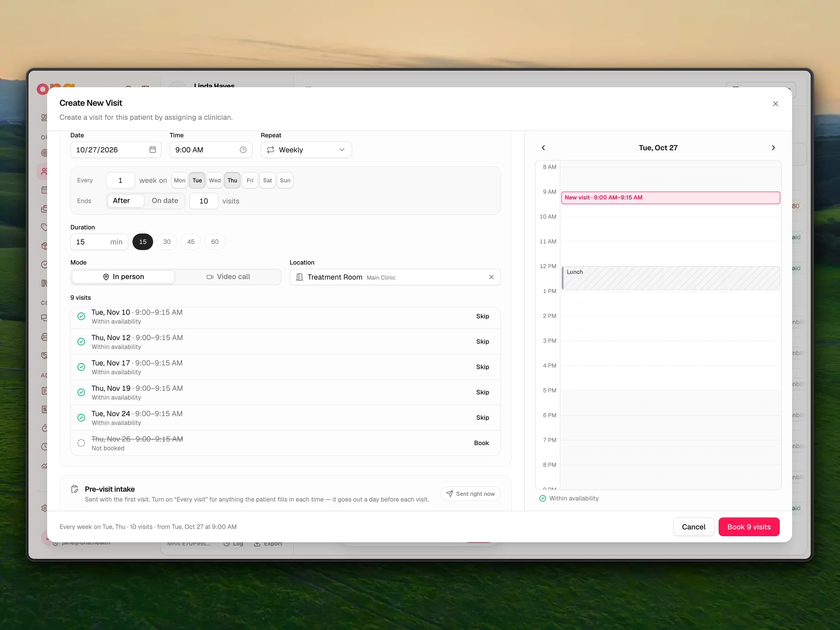Screen dimensions: 840x630
Task: Click the building icon in Location field
Action: point(299,277)
